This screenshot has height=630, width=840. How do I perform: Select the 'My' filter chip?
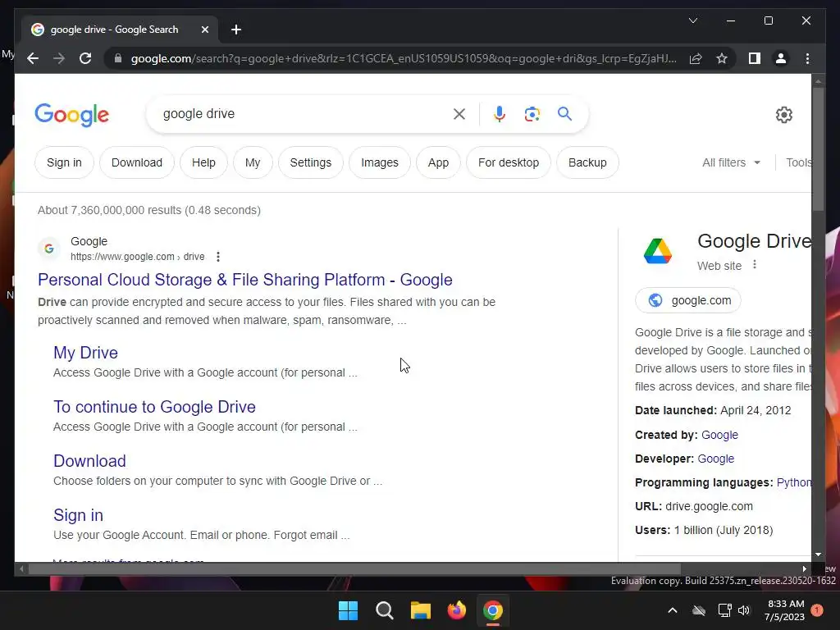[x=253, y=162]
